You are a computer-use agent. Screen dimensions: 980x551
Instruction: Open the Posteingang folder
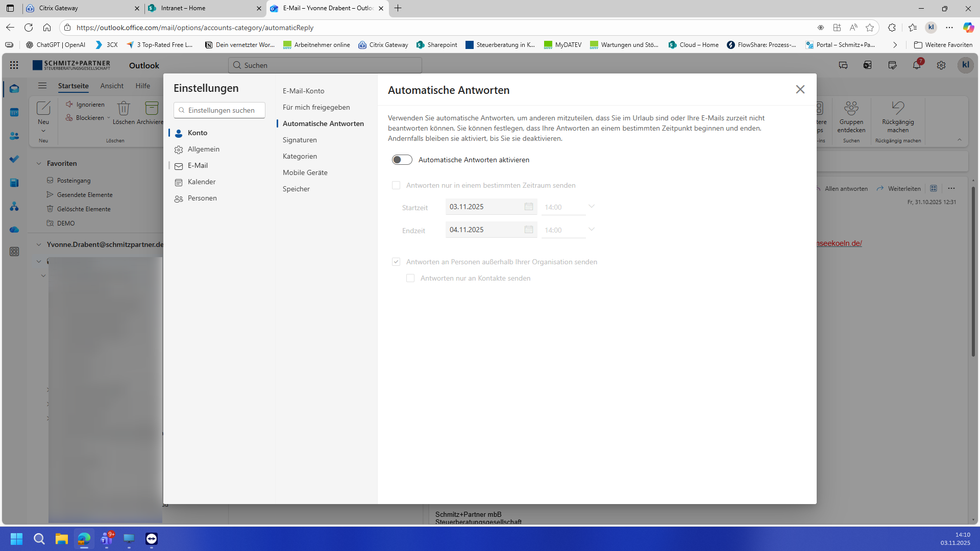[73, 181]
